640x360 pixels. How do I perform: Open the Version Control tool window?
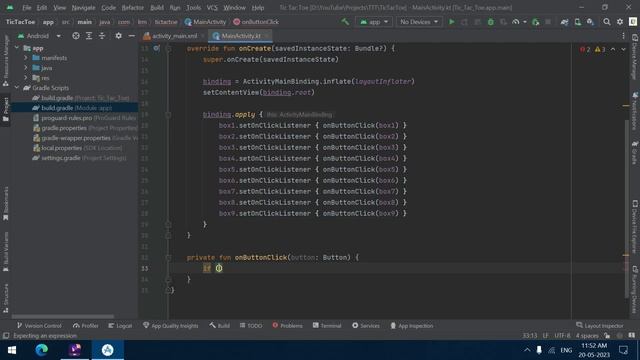(39, 326)
